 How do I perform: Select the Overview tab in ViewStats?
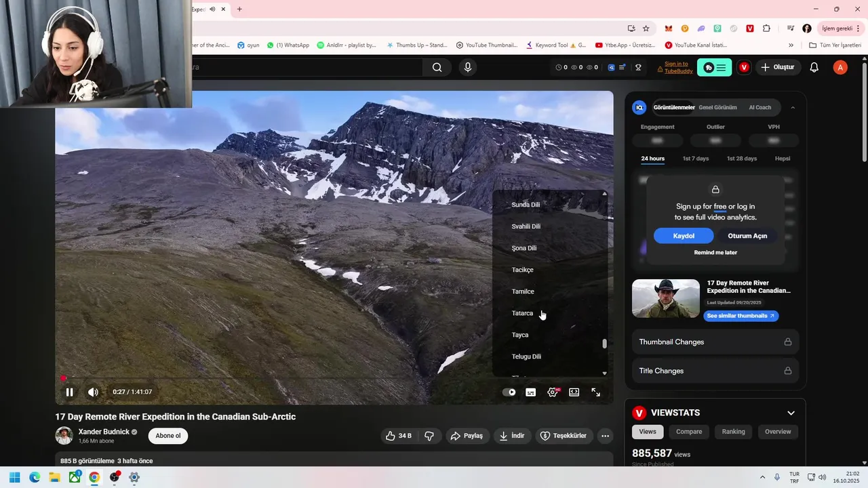(778, 432)
